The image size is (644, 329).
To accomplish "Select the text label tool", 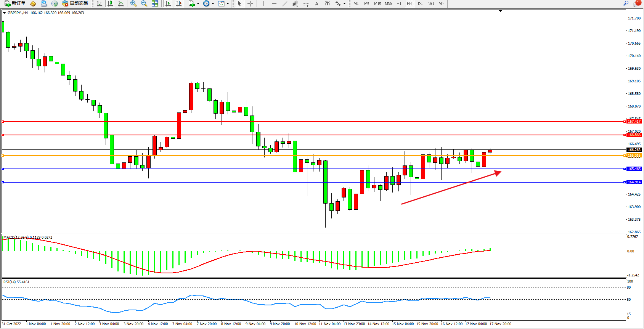I will (x=327, y=3).
